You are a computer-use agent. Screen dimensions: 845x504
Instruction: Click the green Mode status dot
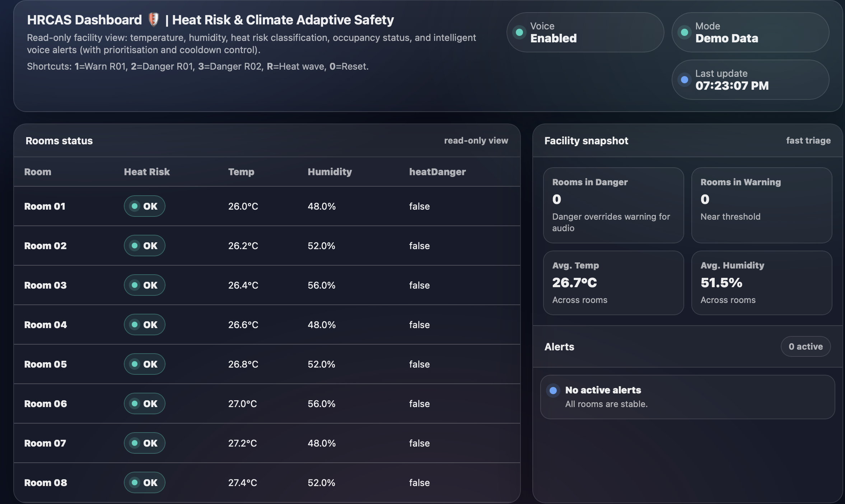point(684,32)
